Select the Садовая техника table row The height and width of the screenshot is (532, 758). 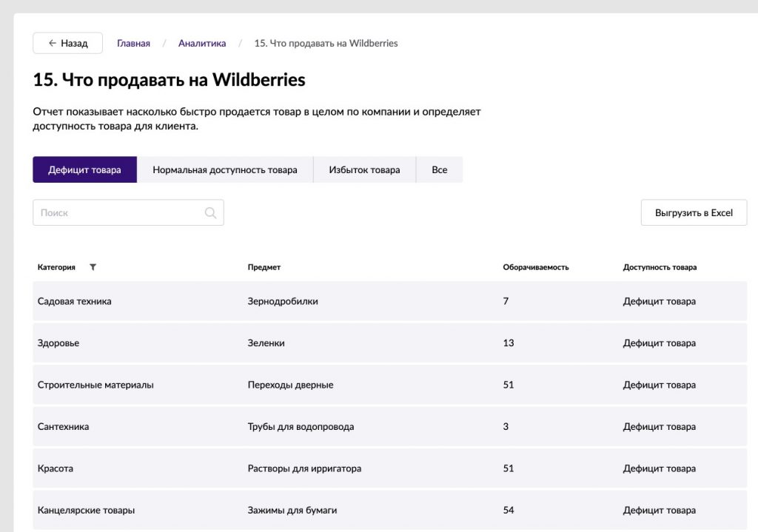click(x=389, y=301)
